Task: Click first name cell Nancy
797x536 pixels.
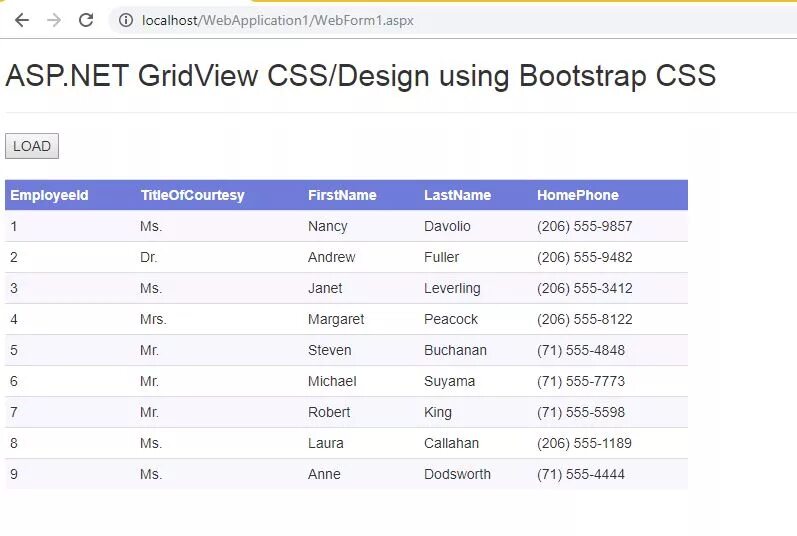Action: pos(328,226)
